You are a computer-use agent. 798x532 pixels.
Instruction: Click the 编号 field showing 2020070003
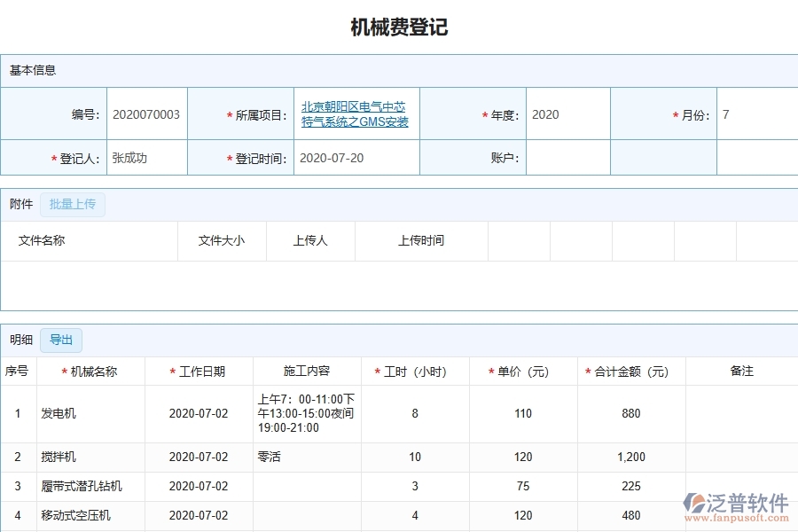[x=146, y=113]
